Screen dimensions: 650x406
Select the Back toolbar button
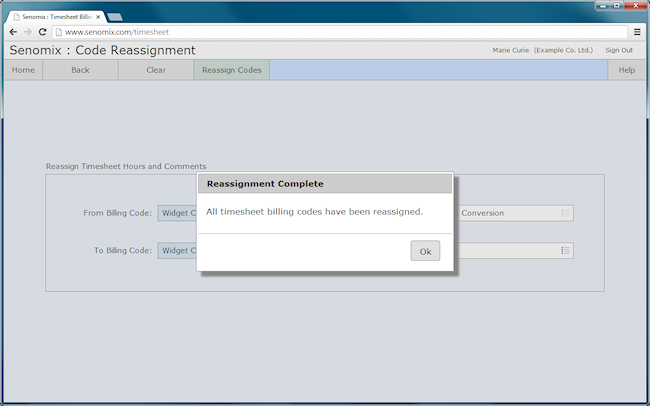click(80, 70)
